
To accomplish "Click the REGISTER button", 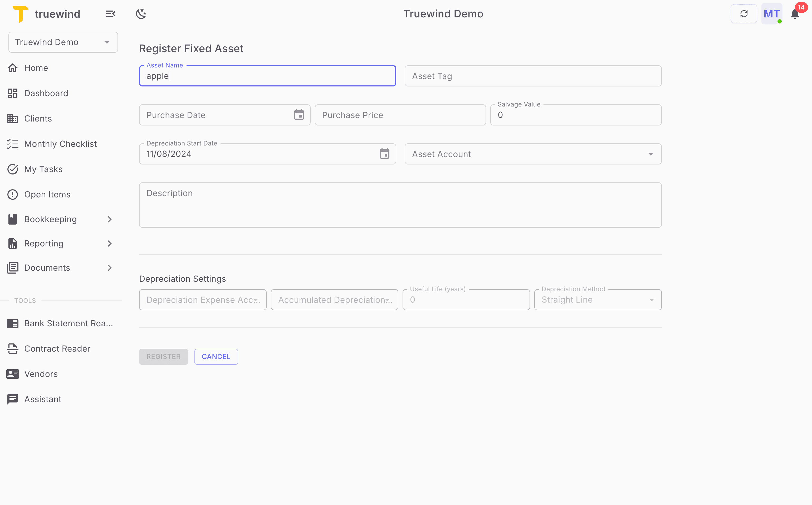I will point(163,356).
